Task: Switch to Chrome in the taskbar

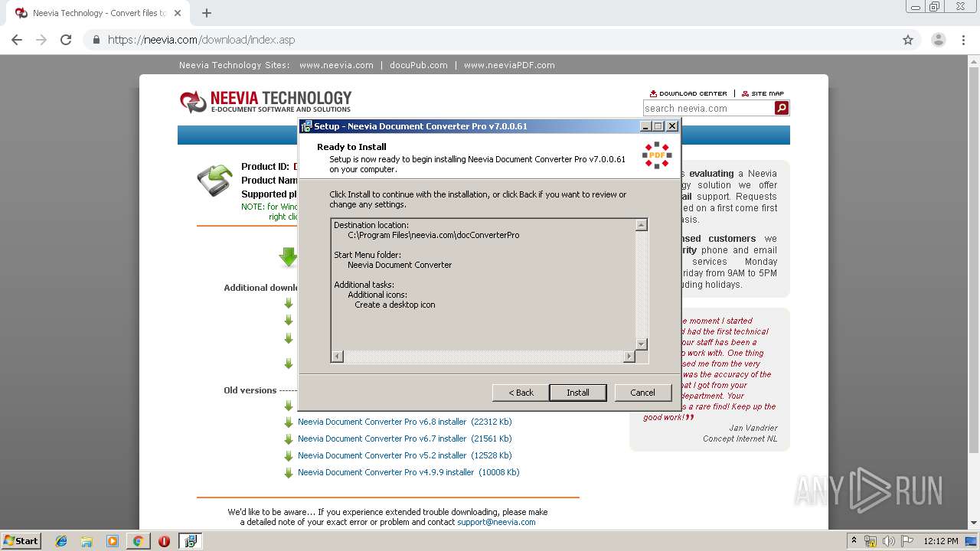Action: pyautogui.click(x=138, y=541)
